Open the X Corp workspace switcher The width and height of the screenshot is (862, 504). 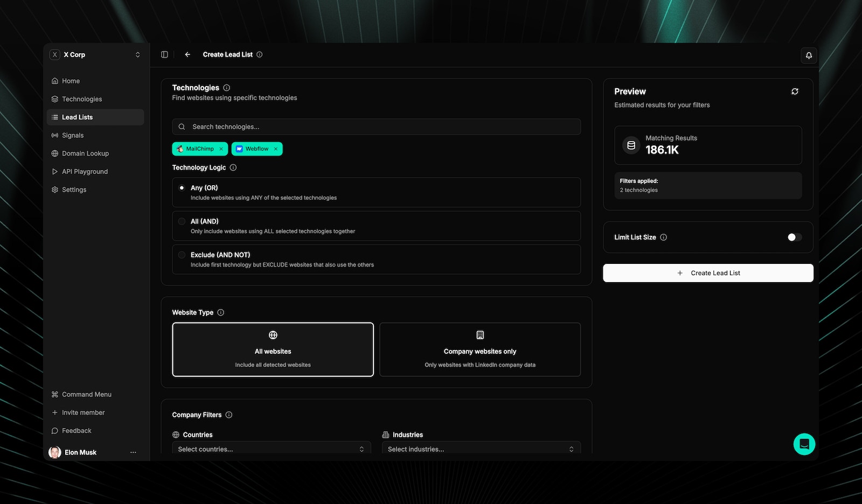tap(95, 54)
